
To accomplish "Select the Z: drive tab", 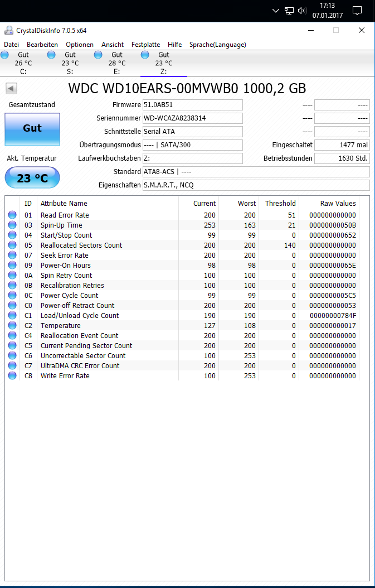I will (x=164, y=63).
